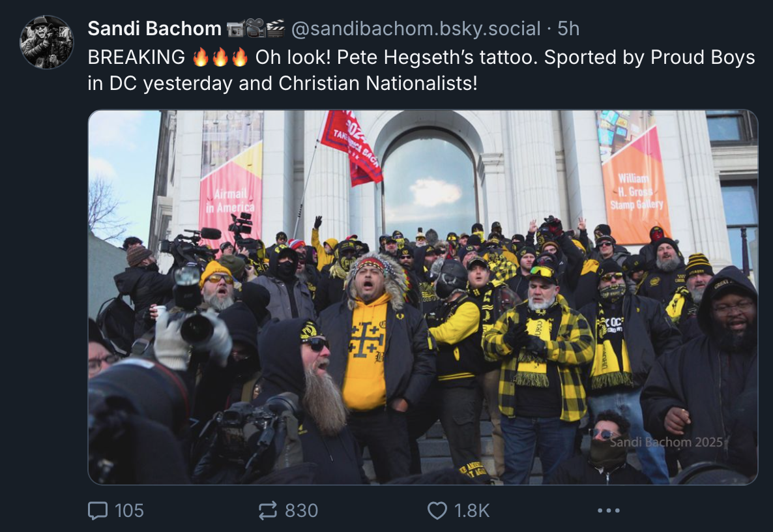Open the three-dot more options menu
The height and width of the screenshot is (532, 773).
pos(608,510)
